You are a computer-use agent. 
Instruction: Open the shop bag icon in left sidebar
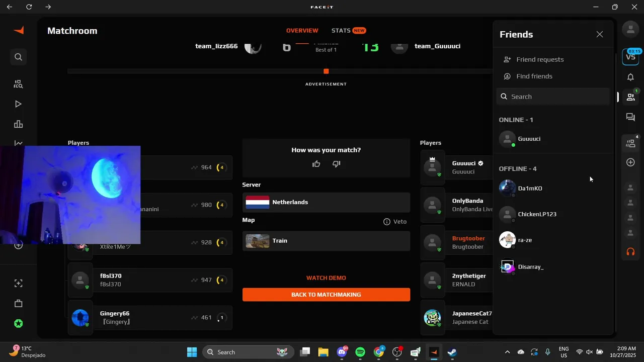[x=19, y=304]
